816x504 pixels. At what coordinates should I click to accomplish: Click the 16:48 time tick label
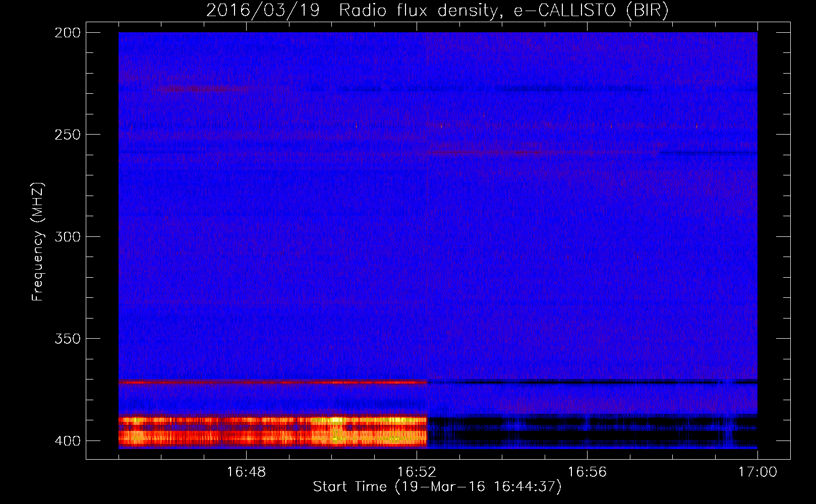tap(246, 472)
